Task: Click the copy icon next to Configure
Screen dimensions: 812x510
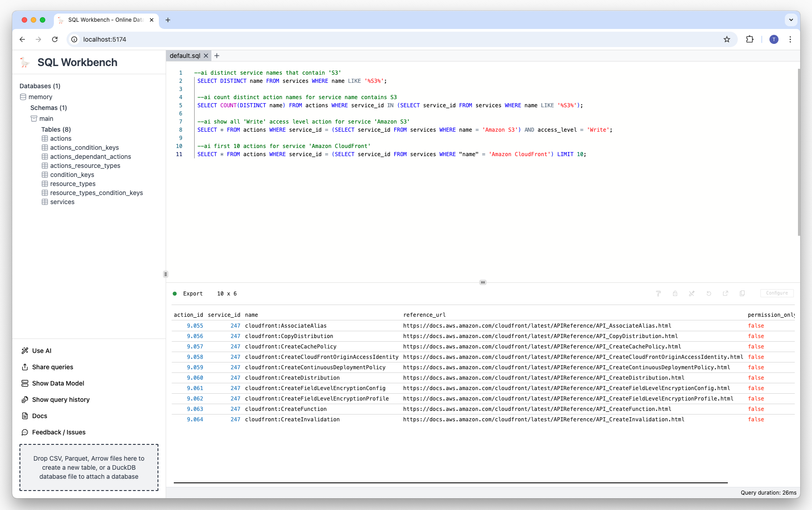Action: [742, 294]
